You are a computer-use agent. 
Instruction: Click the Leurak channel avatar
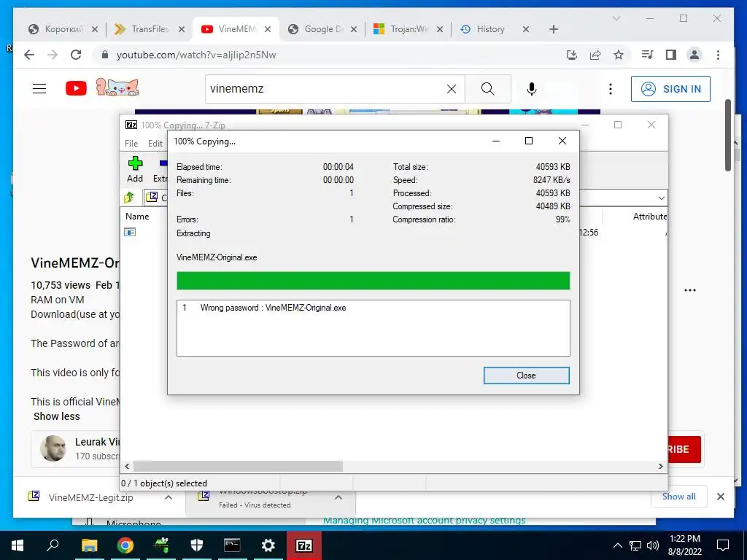(53, 448)
